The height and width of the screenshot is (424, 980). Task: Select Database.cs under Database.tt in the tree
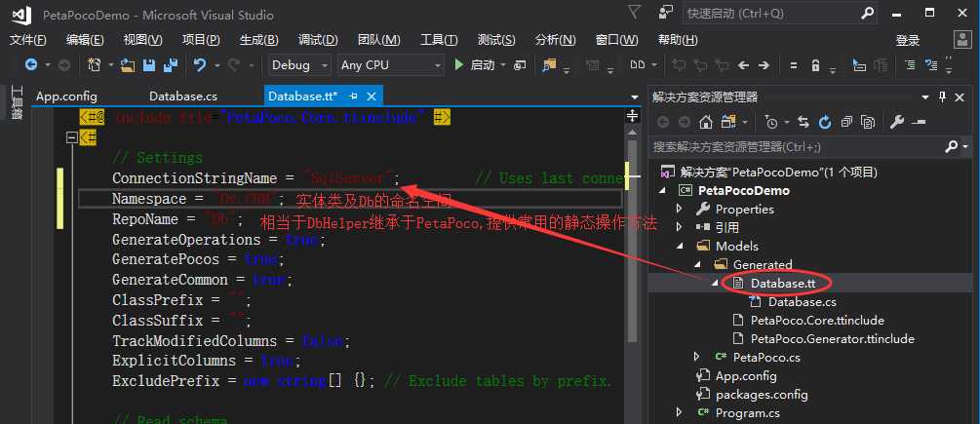click(802, 301)
